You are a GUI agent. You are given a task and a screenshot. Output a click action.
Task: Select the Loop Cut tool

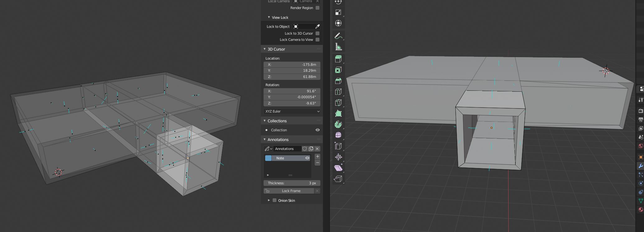coord(338,92)
